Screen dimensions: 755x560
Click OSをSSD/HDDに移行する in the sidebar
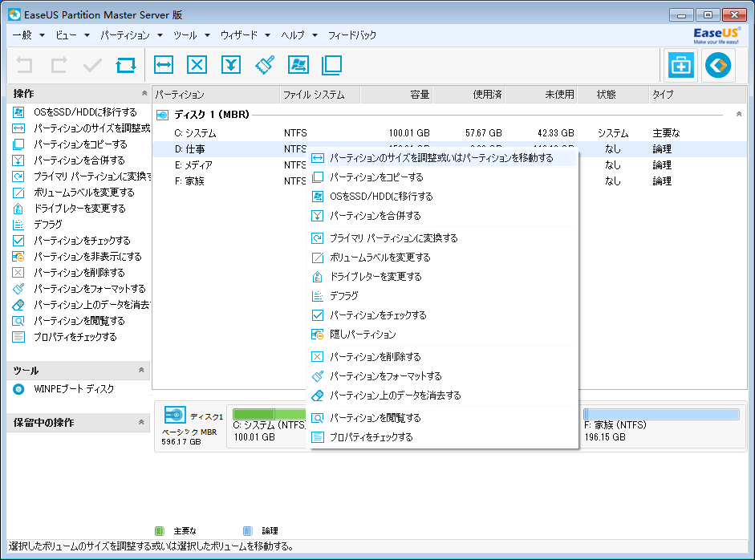click(85, 112)
